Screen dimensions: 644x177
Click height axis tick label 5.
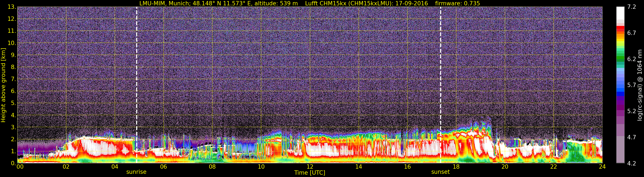(x=13, y=103)
